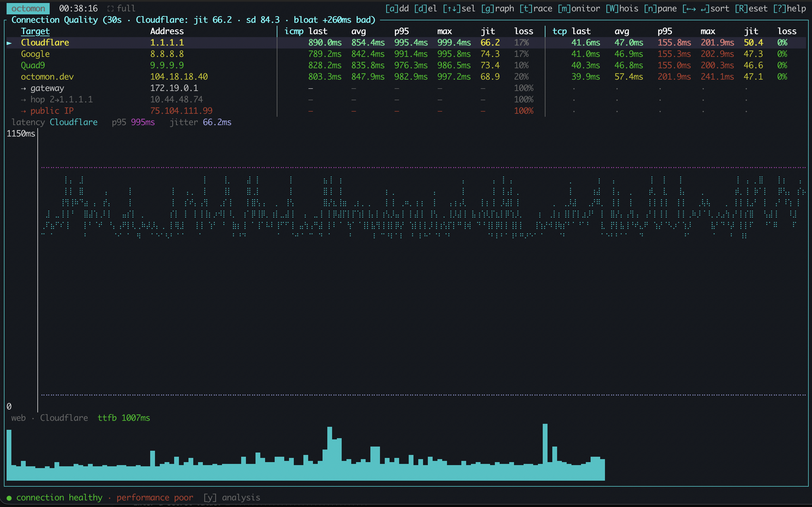The width and height of the screenshot is (812, 507).
Task: Click octomon.dev tcp max 241.1ms
Action: 717,77
